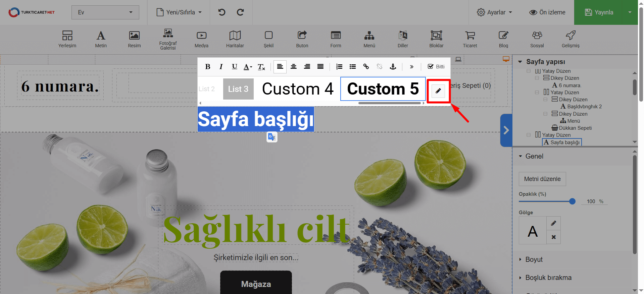Viewport: 644px width, 294px height.
Task: Select Sayfa başlığı in page tree
Action: tap(562, 142)
